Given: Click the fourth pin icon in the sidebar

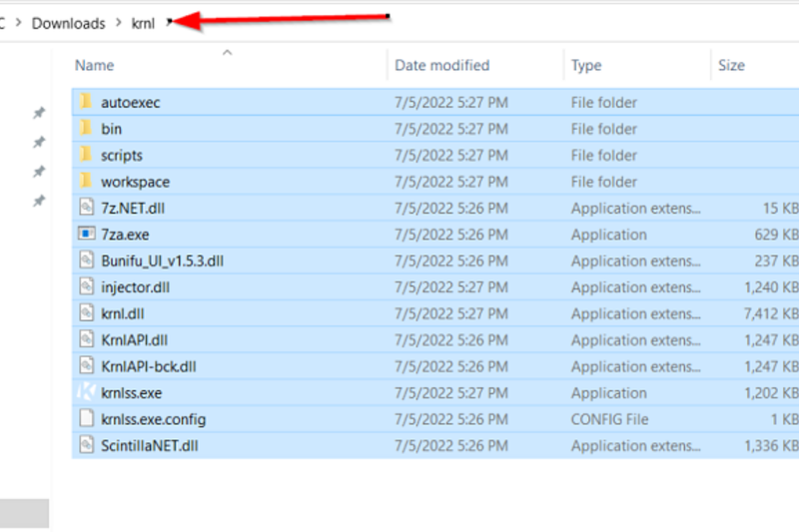Looking at the screenshot, I should point(39,201).
